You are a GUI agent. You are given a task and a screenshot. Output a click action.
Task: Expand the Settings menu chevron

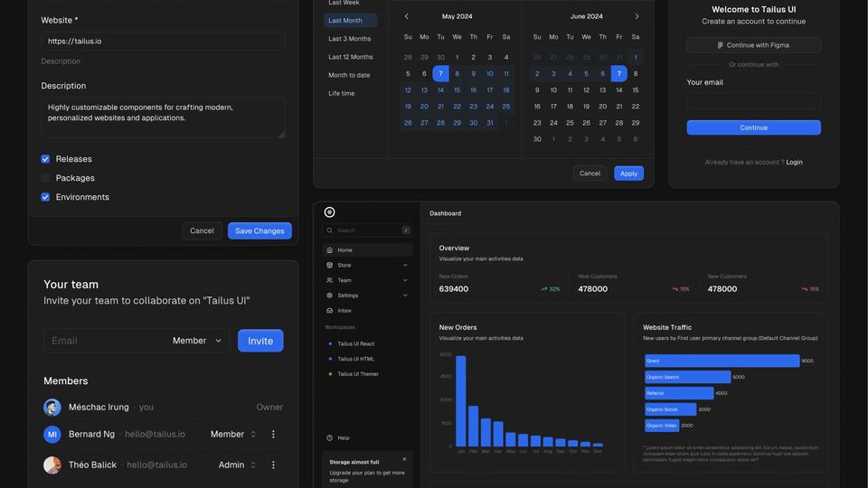pyautogui.click(x=405, y=296)
